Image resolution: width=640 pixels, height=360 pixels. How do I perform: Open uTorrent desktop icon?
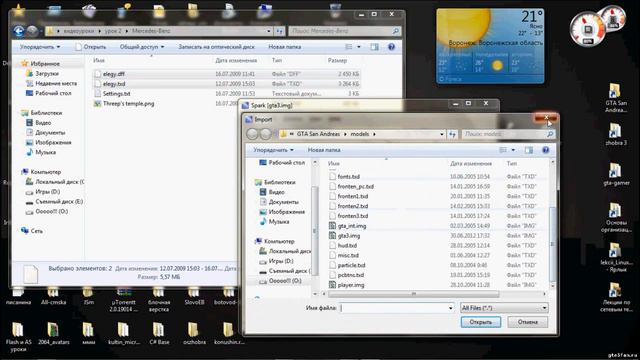124,300
